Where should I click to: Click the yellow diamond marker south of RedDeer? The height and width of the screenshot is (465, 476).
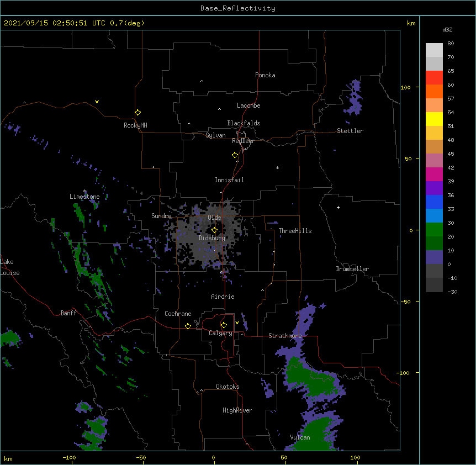(235, 155)
